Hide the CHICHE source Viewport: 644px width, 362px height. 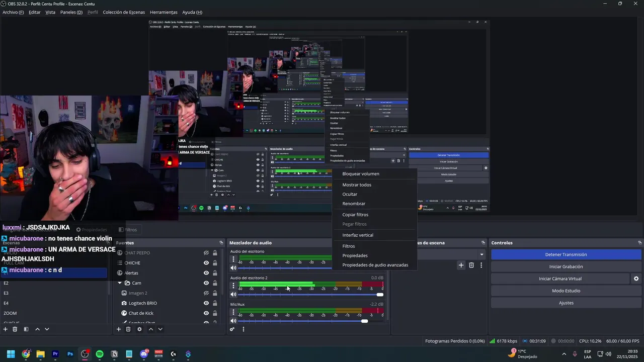206,263
